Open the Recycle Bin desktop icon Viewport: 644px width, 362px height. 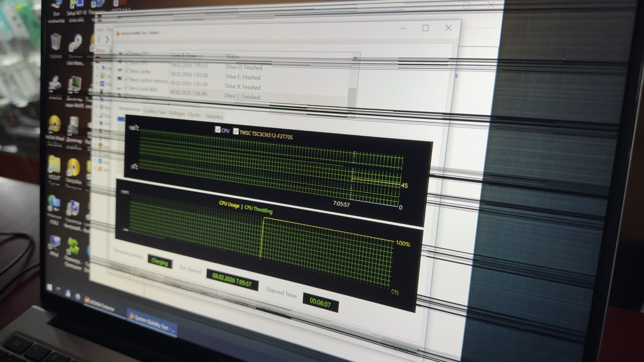click(56, 42)
